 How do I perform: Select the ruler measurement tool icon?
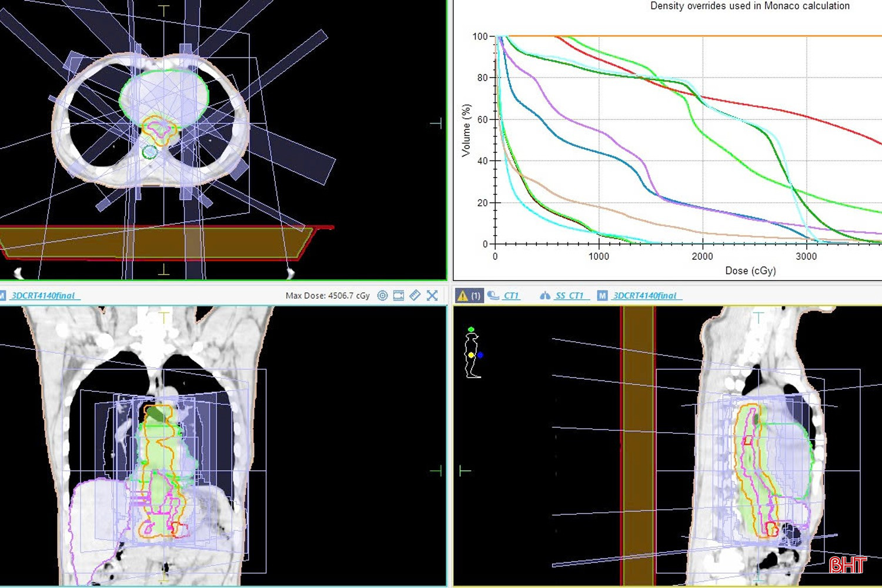[x=415, y=296]
